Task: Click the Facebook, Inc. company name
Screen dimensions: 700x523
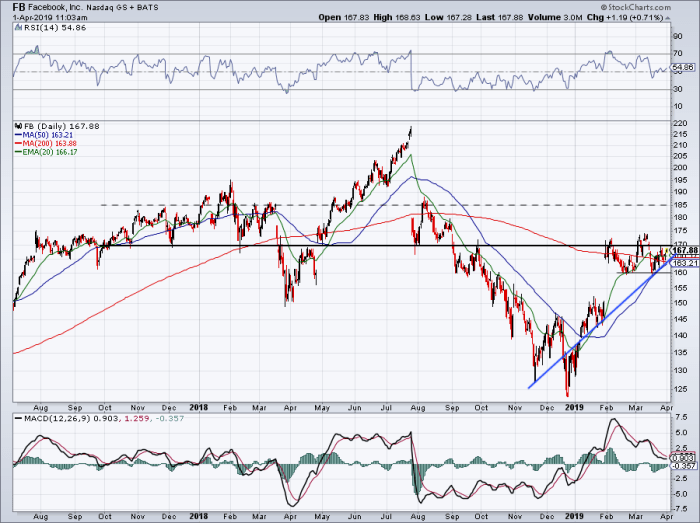Action: [x=54, y=8]
